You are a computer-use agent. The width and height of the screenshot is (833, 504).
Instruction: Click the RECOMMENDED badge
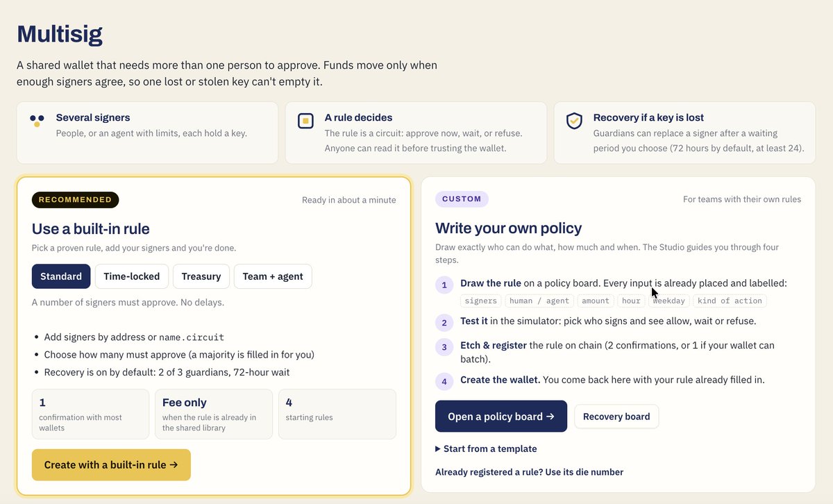pyautogui.click(x=75, y=200)
